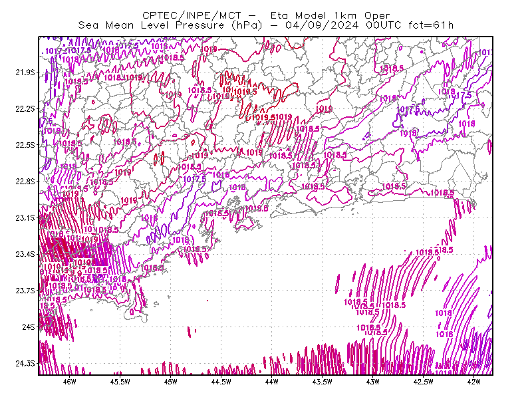This screenshot has width=532, height=411.
Task: Click the 24S latitude axis label
Action: pos(29,327)
